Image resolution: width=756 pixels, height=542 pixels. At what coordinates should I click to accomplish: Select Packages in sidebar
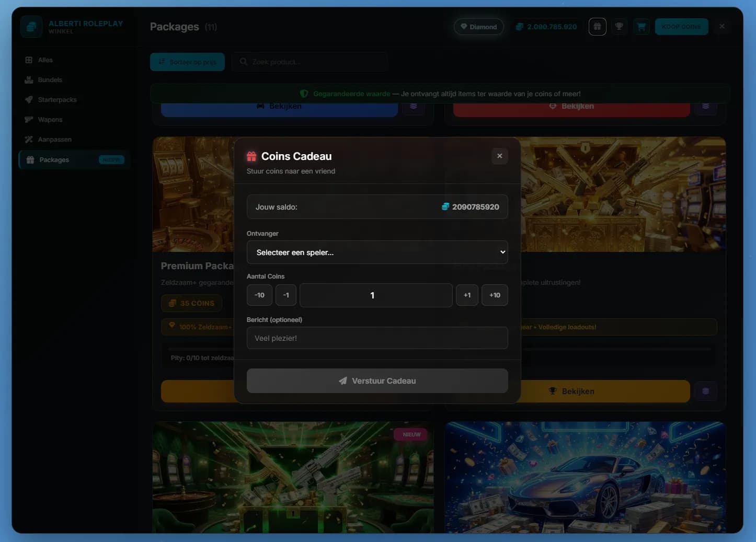[x=74, y=160]
